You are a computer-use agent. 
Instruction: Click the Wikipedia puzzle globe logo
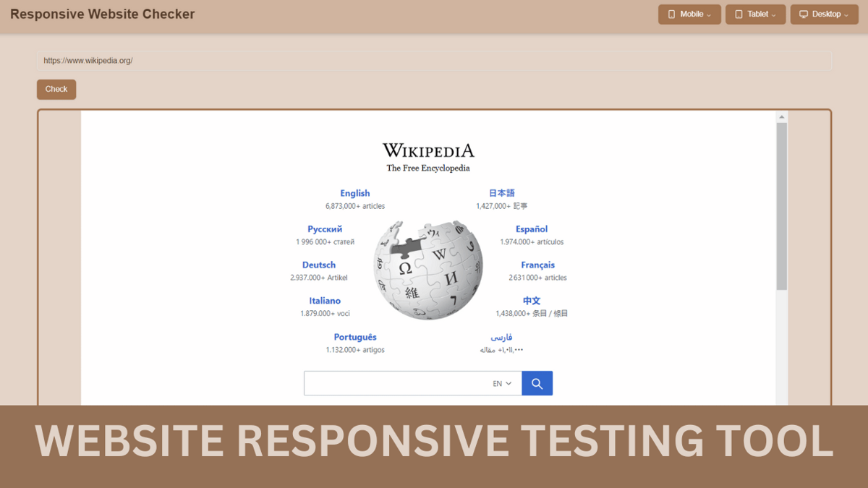428,270
